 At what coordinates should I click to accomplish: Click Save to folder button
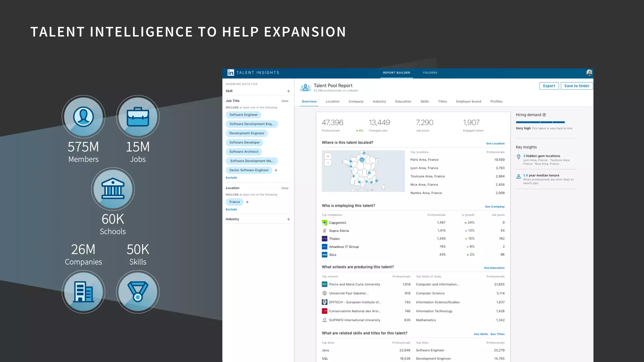click(x=576, y=86)
